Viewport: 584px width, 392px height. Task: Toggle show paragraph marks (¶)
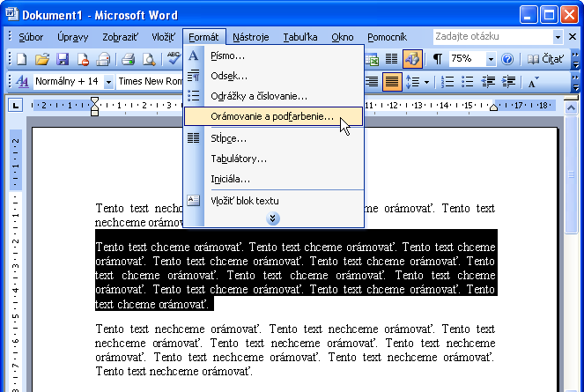(438, 59)
